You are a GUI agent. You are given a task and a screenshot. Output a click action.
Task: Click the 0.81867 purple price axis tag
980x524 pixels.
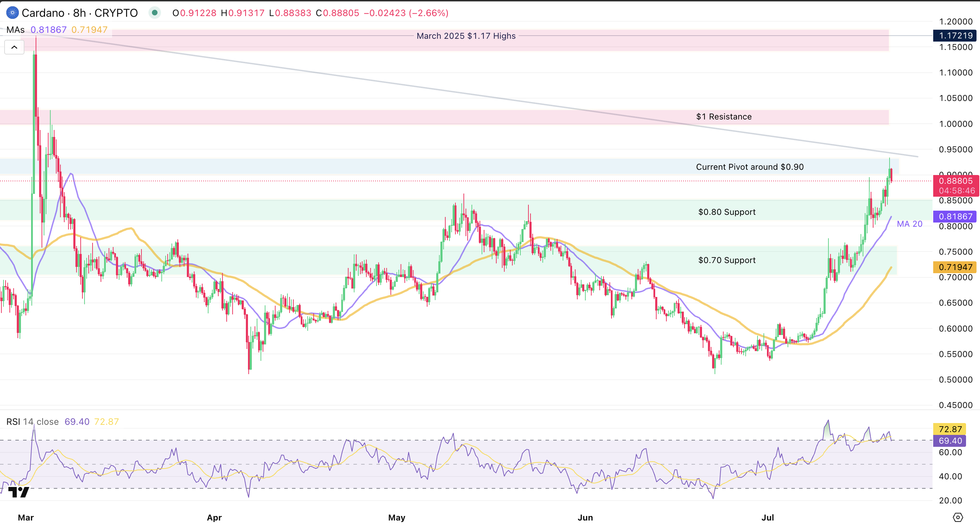tap(955, 217)
